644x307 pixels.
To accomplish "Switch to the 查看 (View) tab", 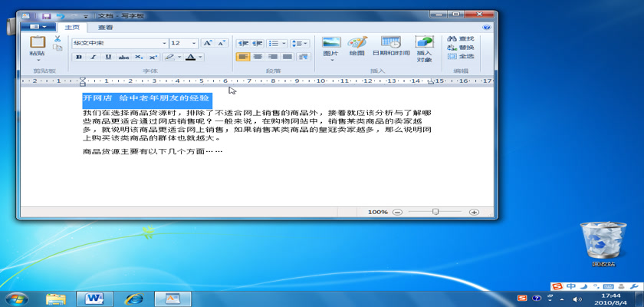I will 105,27.
